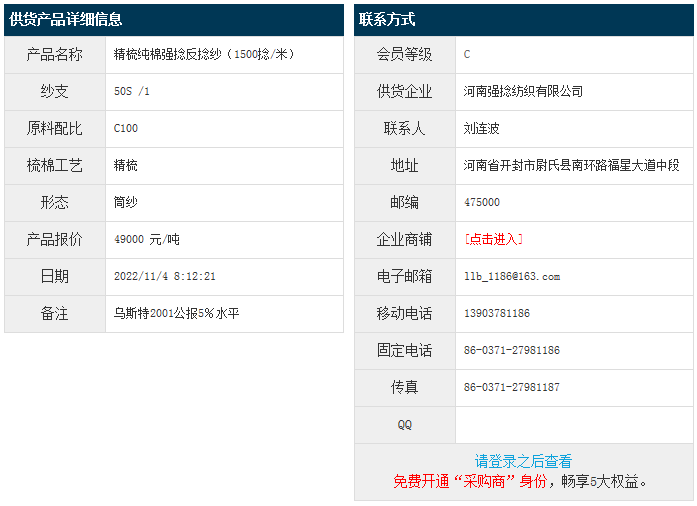The width and height of the screenshot is (697, 506).
Task: Click the 请登录之后查看 login link
Action: 523,461
